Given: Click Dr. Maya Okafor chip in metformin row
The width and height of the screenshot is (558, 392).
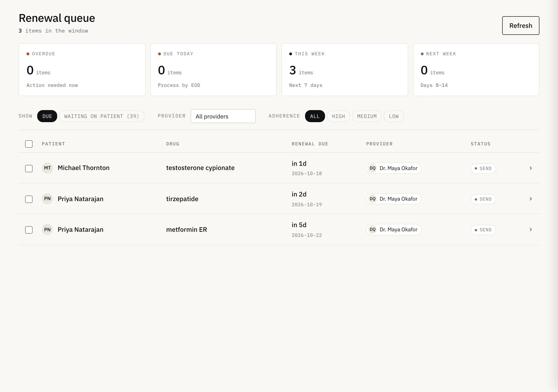Looking at the screenshot, I should pos(394,229).
